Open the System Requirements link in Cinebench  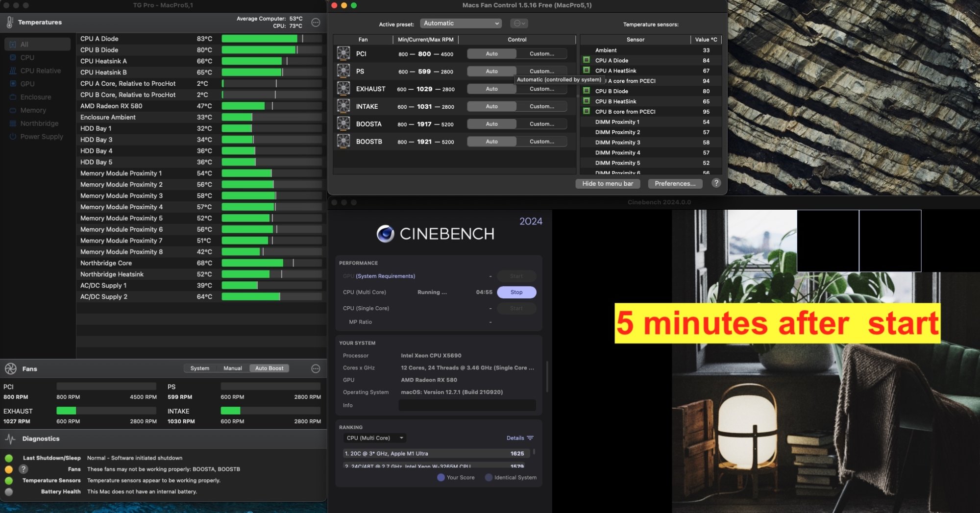pos(386,276)
